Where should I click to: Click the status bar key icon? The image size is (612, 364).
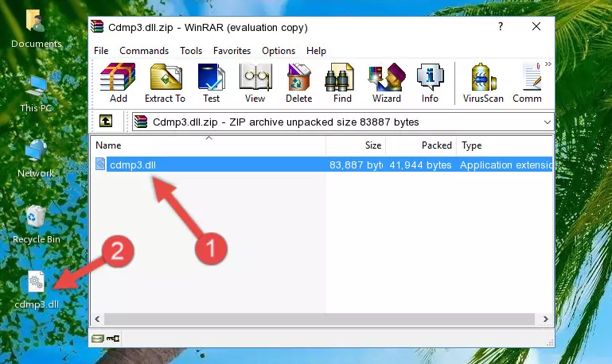point(113,338)
